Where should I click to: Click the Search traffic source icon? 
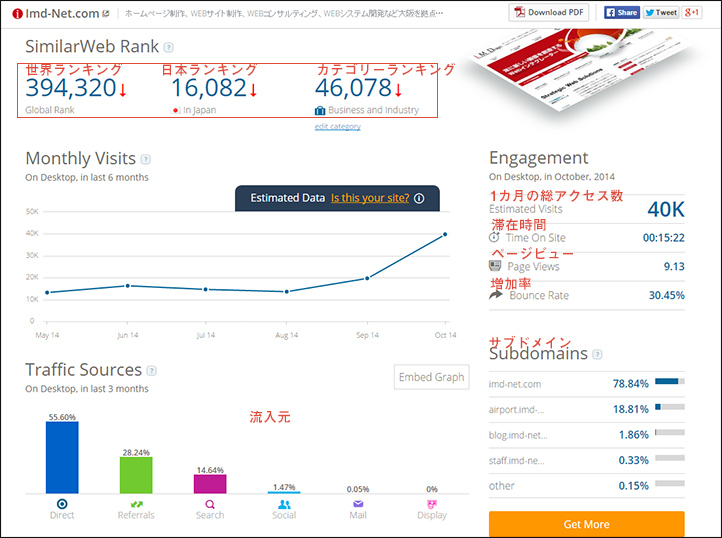(x=210, y=504)
